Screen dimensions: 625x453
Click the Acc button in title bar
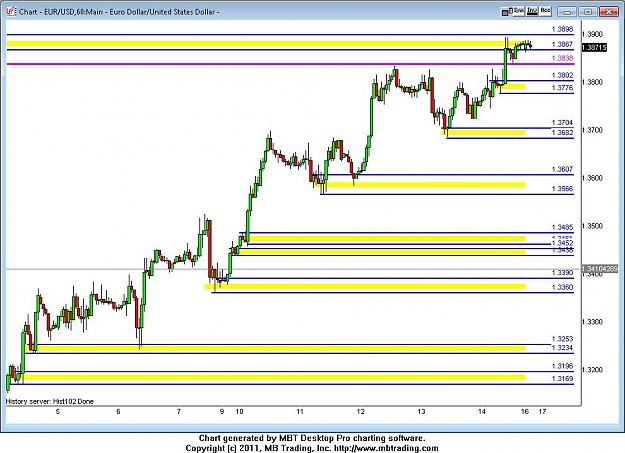point(545,12)
